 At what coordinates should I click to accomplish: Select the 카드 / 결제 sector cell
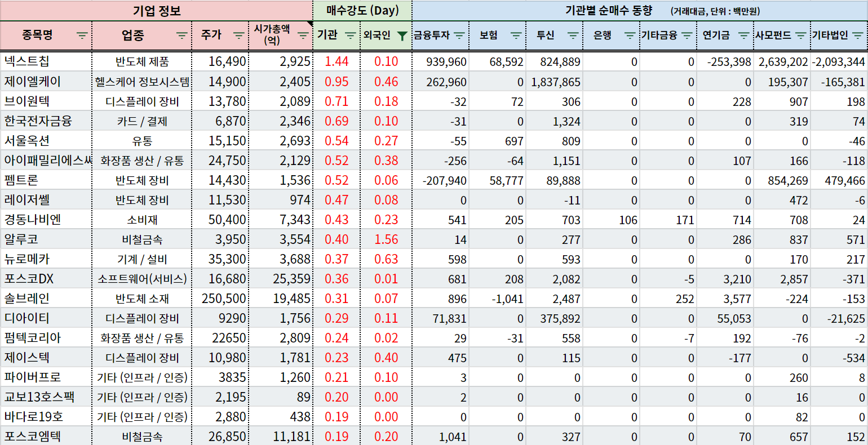(x=142, y=121)
